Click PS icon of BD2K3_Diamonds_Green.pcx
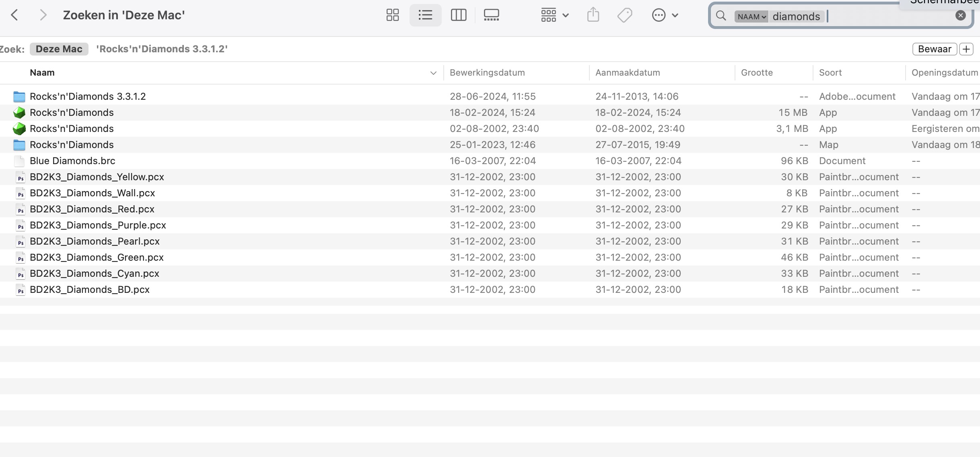980x457 pixels. (20, 257)
